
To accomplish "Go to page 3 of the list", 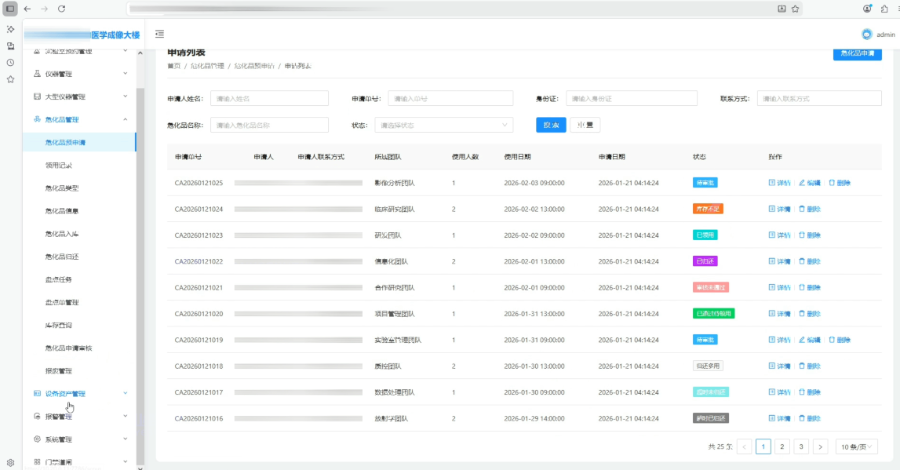I will click(801, 446).
